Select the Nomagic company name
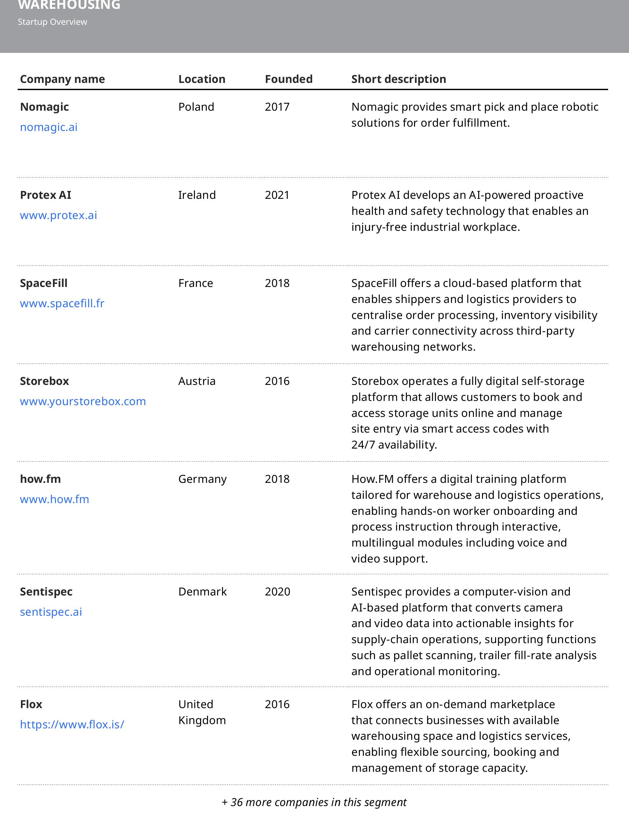 point(44,107)
